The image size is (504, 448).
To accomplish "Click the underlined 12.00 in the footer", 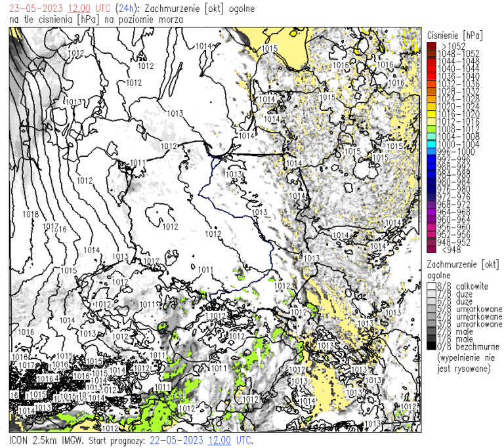I will 220,440.
